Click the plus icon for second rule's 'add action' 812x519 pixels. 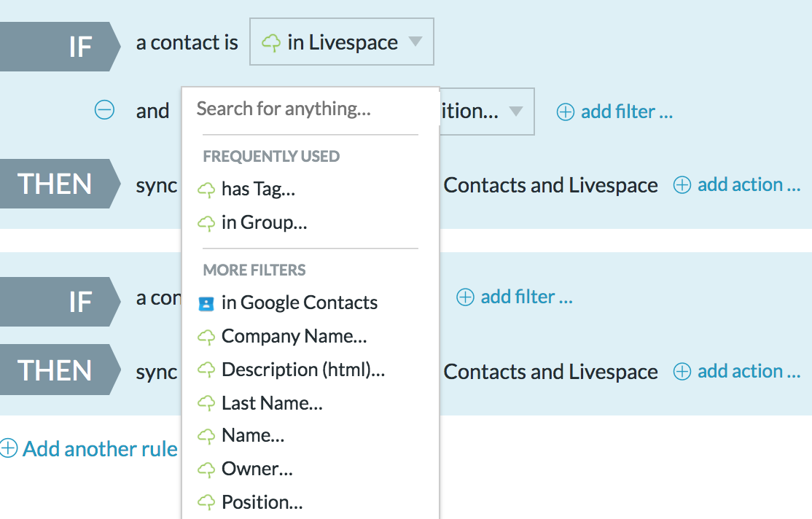tap(682, 371)
